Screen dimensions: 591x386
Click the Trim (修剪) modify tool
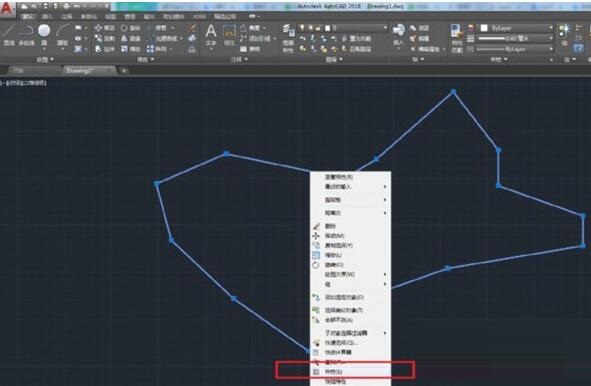(158, 28)
